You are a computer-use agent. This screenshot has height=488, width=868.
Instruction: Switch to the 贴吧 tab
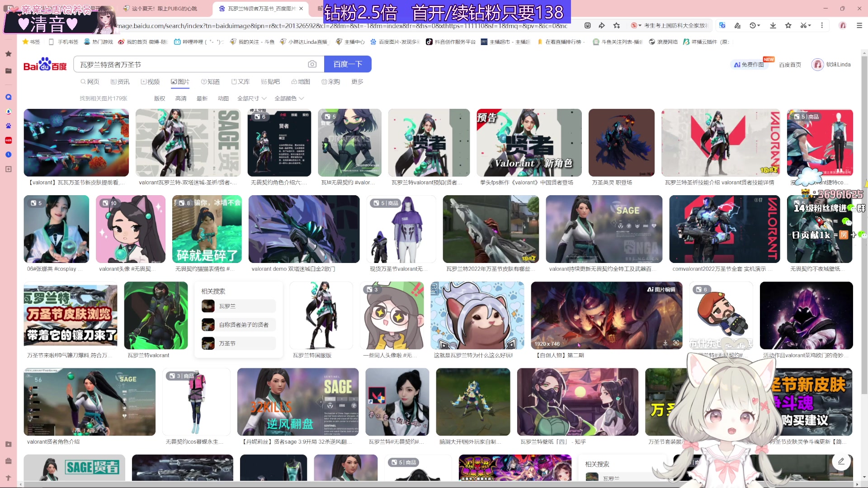click(x=270, y=82)
